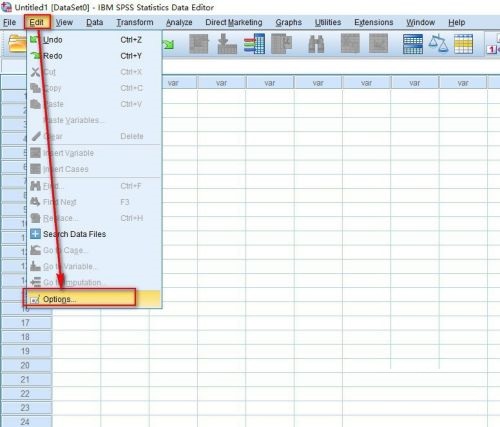Select the Paste Variables menu entry

pos(95,120)
